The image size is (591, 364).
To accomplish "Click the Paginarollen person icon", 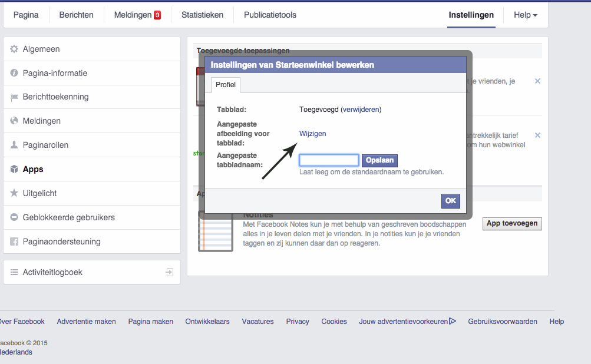I will coord(14,145).
